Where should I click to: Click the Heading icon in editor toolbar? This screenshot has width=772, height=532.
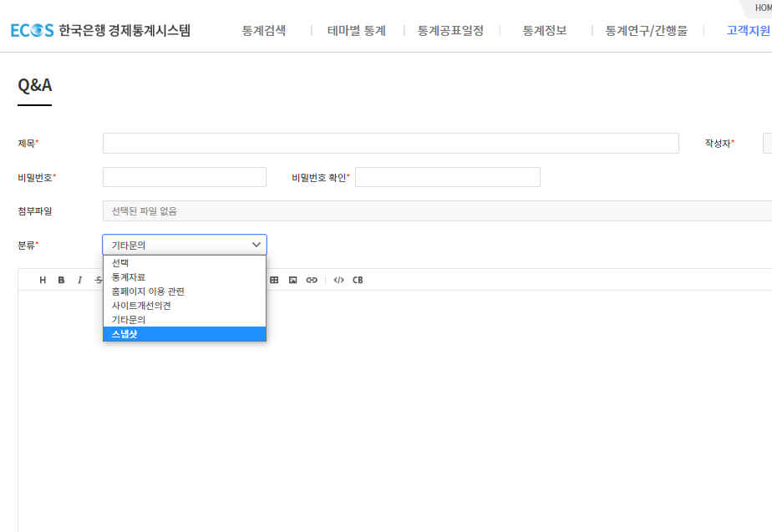(x=43, y=280)
